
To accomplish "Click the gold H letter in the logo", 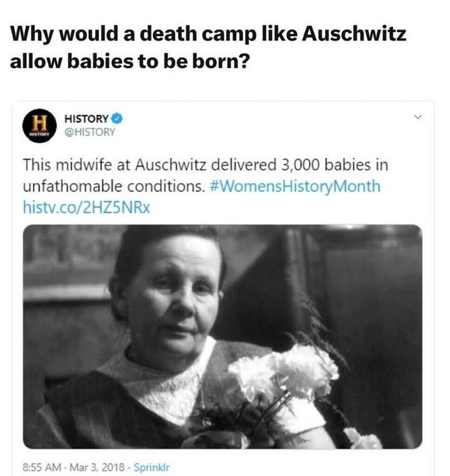I will pyautogui.click(x=40, y=123).
